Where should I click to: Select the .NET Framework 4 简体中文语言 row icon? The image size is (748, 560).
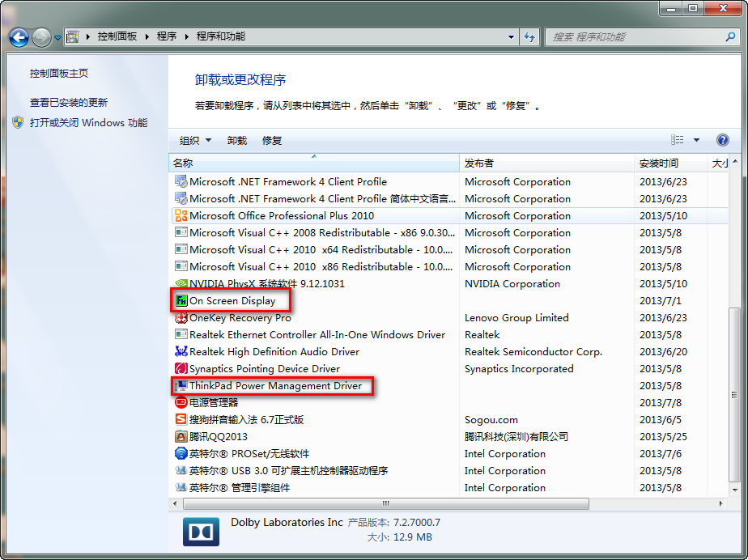[x=181, y=198]
